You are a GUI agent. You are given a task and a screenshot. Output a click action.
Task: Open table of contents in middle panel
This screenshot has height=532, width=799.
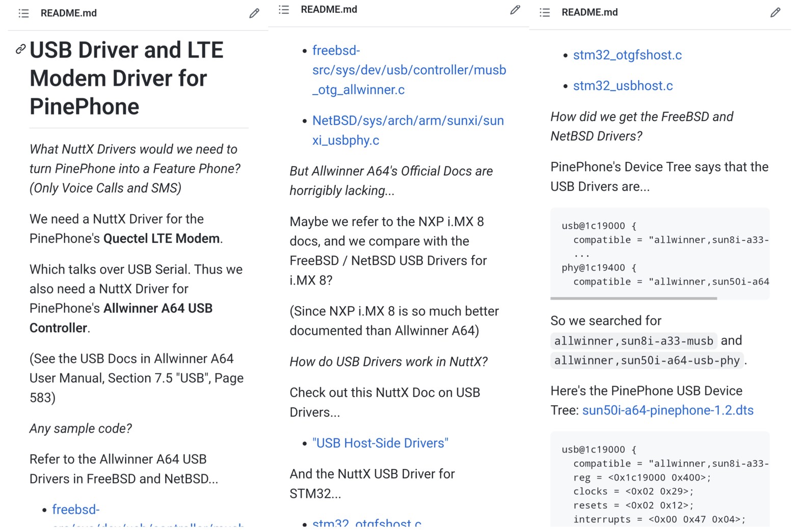click(x=284, y=10)
